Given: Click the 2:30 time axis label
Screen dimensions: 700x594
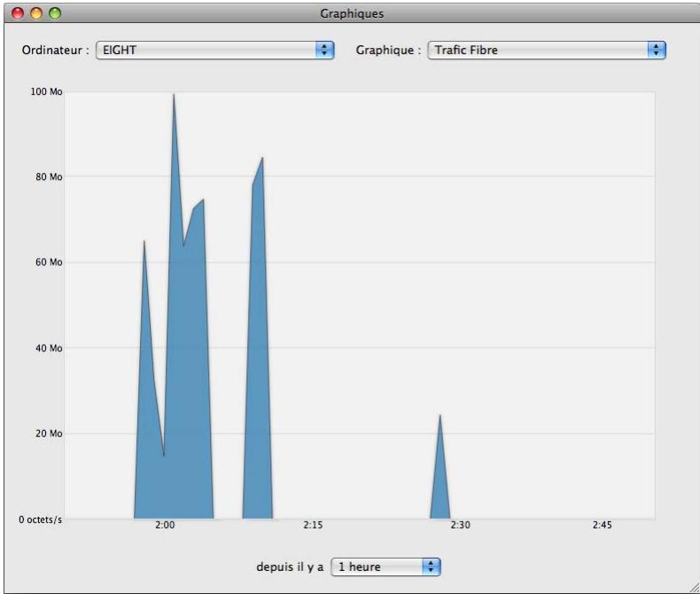Looking at the screenshot, I should tap(460, 525).
